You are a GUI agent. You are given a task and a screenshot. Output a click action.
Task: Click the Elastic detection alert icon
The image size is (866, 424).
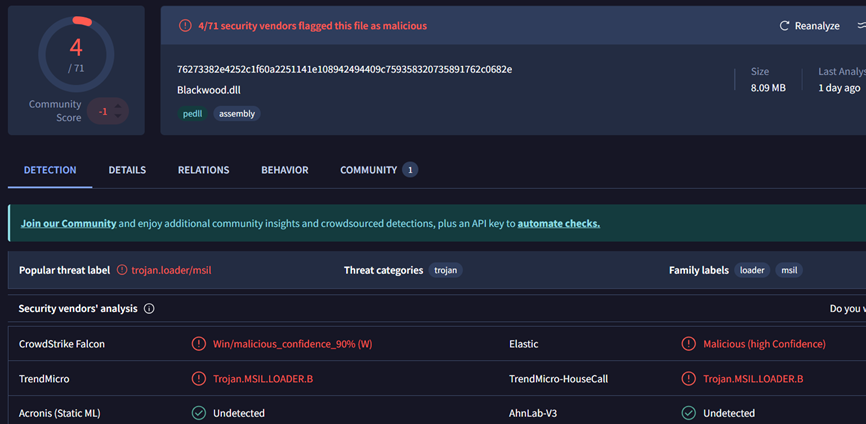(688, 344)
